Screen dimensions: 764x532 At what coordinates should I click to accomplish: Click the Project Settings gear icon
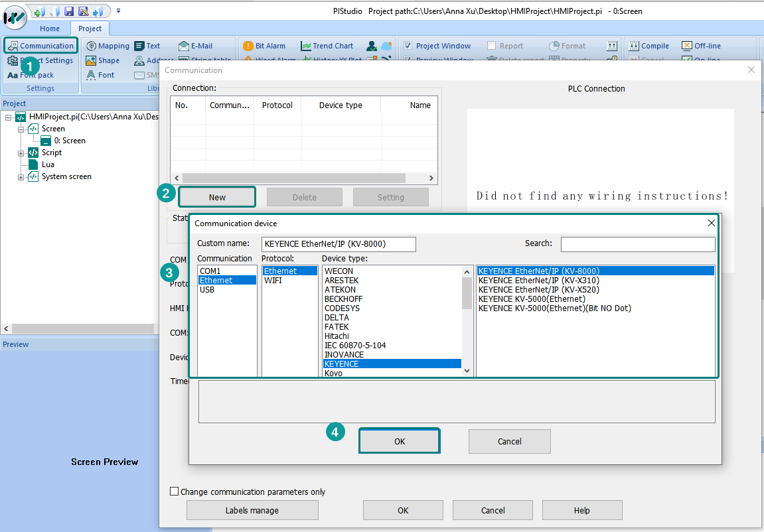(12, 60)
